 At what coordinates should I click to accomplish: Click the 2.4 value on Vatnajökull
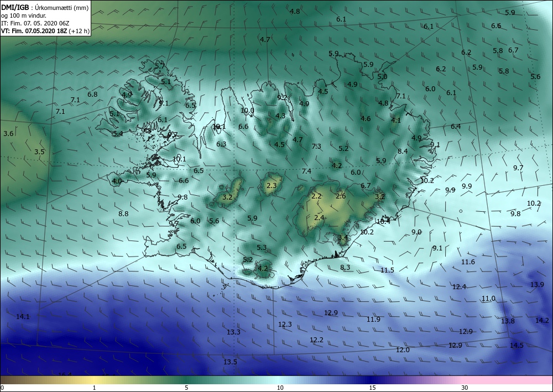319,218
